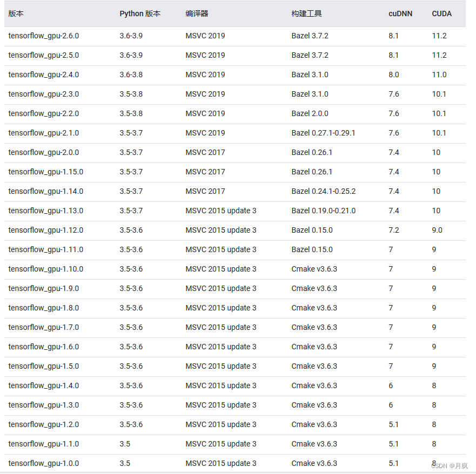The width and height of the screenshot is (476, 474).
Task: Click Cmake v3.6.3 in tensorflow_gpu-1.0.0 row
Action: click(314, 463)
